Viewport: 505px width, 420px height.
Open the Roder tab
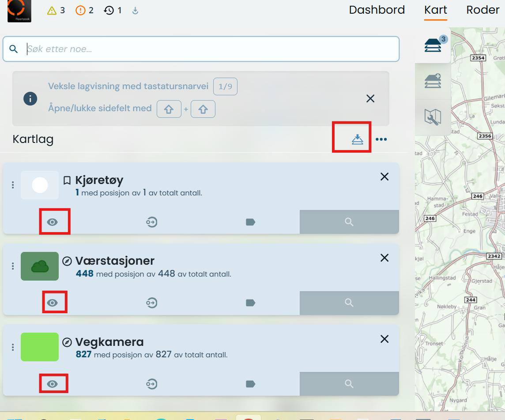pos(483,10)
